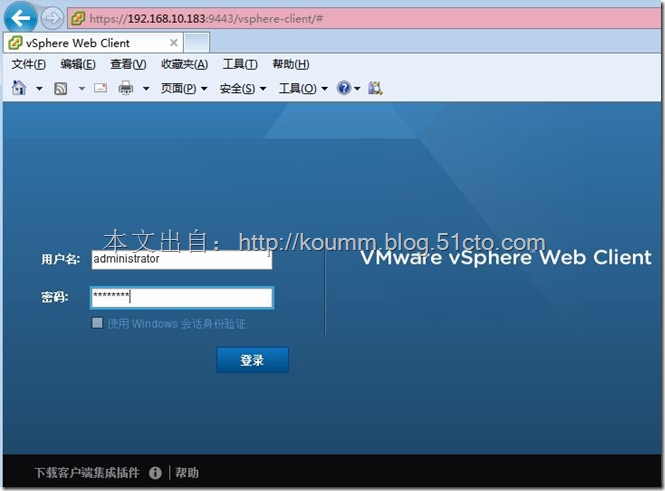
Task: Expand the feeds dropdown arrow
Action: (x=81, y=88)
